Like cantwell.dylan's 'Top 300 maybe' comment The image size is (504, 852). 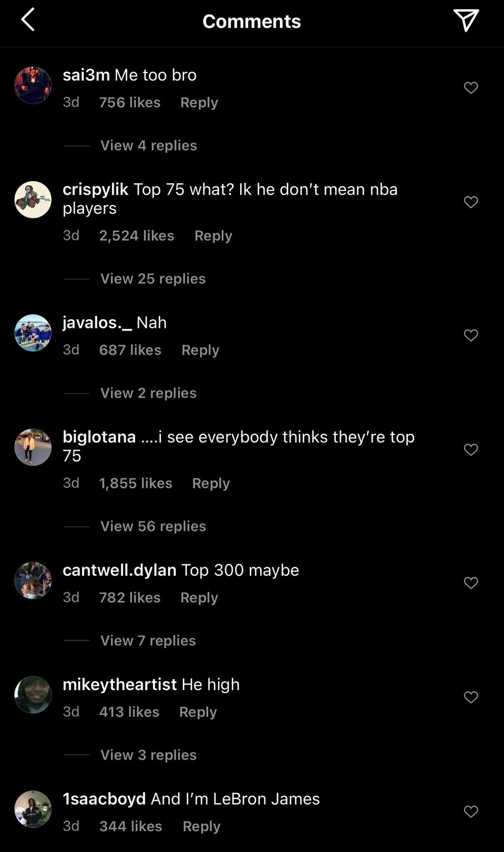click(x=471, y=583)
